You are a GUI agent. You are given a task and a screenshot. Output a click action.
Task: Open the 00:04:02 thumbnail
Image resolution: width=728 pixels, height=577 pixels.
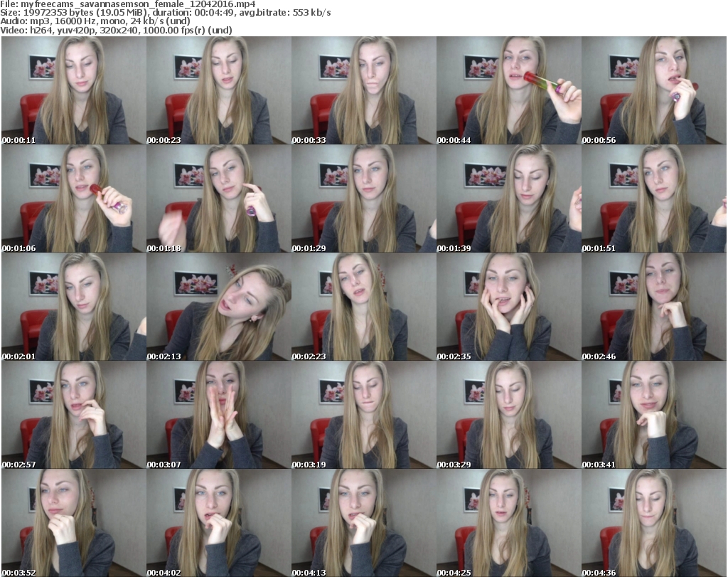pyautogui.click(x=219, y=523)
